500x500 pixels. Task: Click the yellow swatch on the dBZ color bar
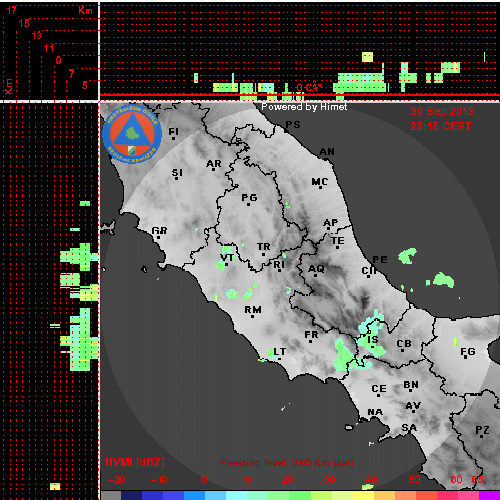pyautogui.click(x=363, y=496)
